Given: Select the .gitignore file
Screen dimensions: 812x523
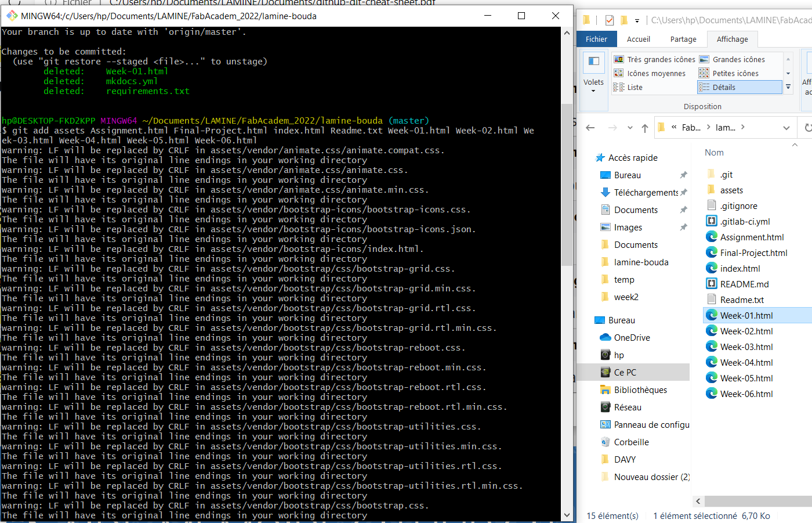Looking at the screenshot, I should coord(738,205).
